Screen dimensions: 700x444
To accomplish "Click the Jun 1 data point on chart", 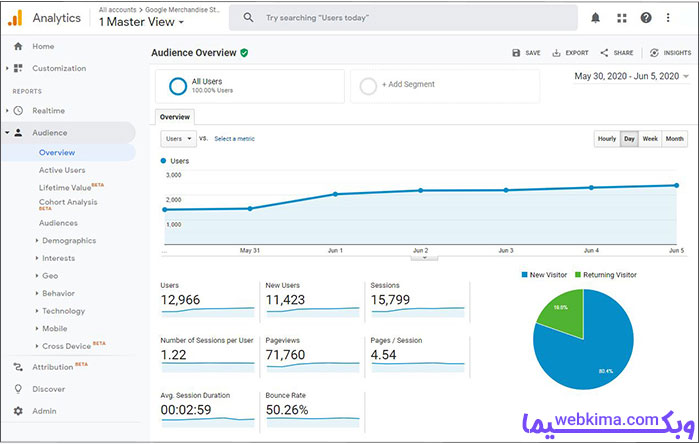I will click(335, 194).
